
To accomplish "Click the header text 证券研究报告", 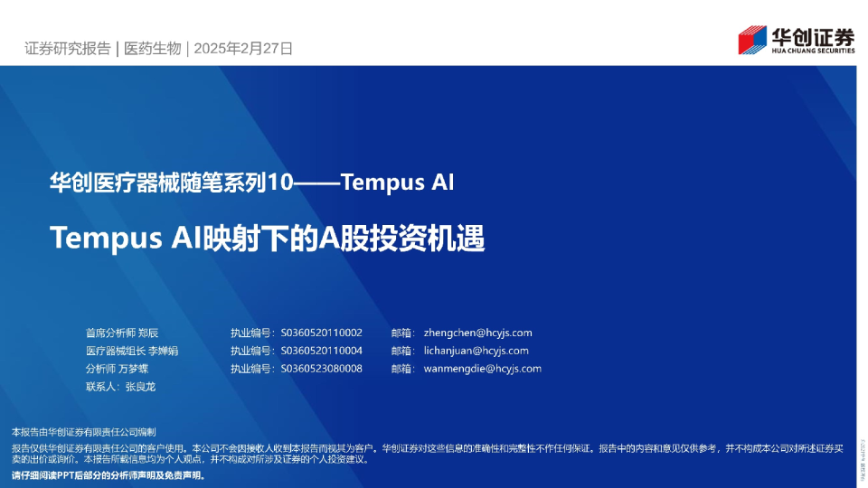I will point(68,49).
